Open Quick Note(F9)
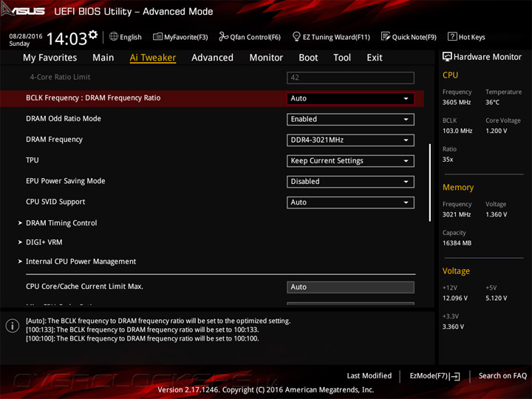Screen dimensions: 532x399 [409, 37]
